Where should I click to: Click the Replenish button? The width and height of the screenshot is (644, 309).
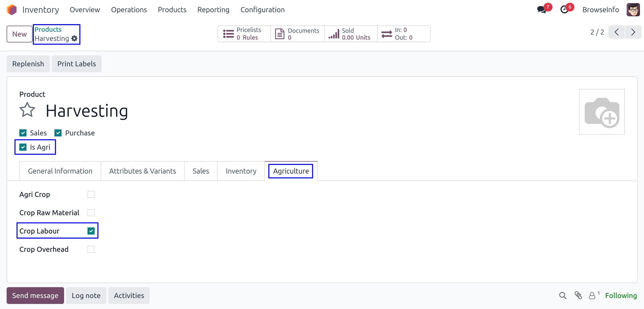pyautogui.click(x=28, y=64)
